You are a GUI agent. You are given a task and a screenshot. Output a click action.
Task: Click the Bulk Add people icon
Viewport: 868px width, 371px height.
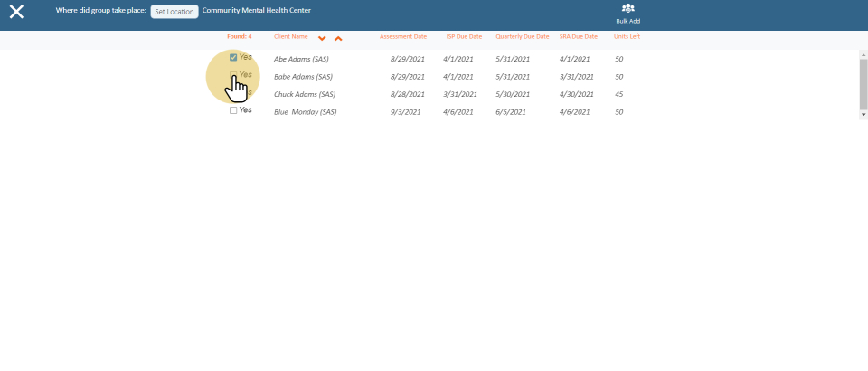click(627, 9)
